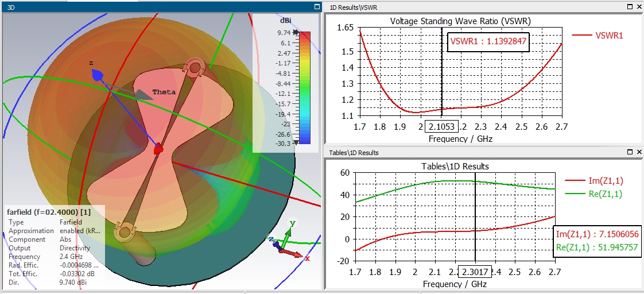Viewport: 644px width, 294px height.
Task: Select the 3D window title bar
Action: click(161, 7)
